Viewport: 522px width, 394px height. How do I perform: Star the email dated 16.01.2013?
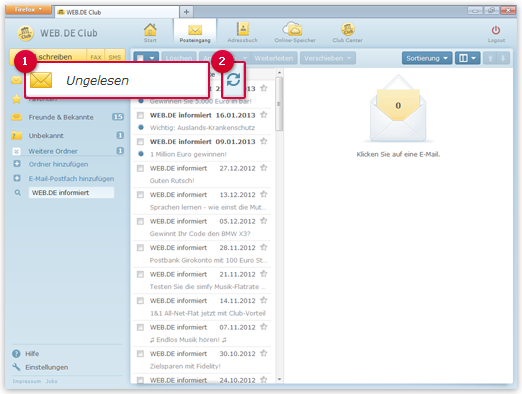click(264, 115)
